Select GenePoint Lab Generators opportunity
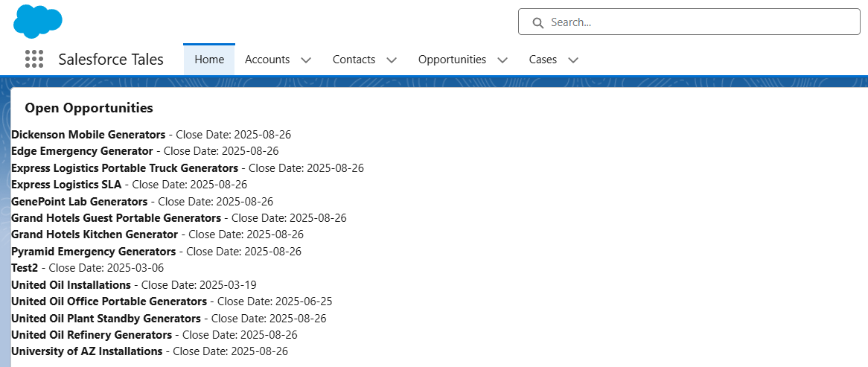The height and width of the screenshot is (367, 868). click(x=79, y=202)
